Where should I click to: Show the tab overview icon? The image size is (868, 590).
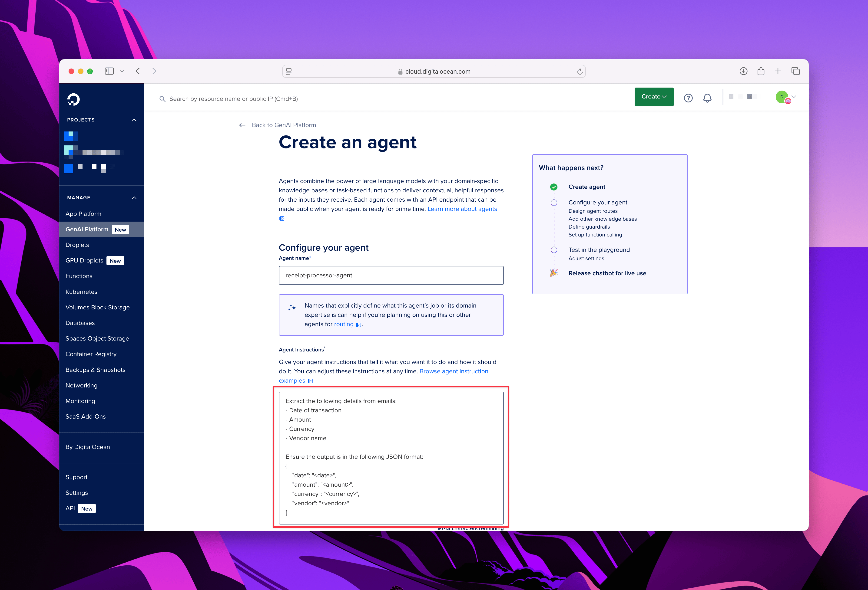[795, 71]
